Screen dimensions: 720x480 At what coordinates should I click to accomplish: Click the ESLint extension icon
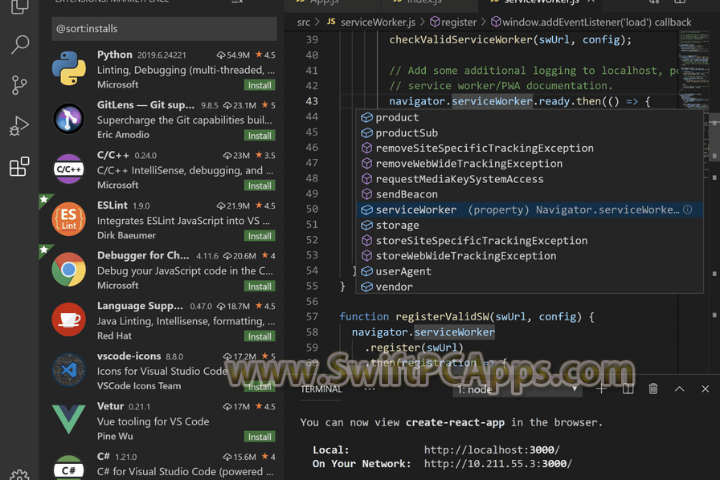tap(69, 219)
